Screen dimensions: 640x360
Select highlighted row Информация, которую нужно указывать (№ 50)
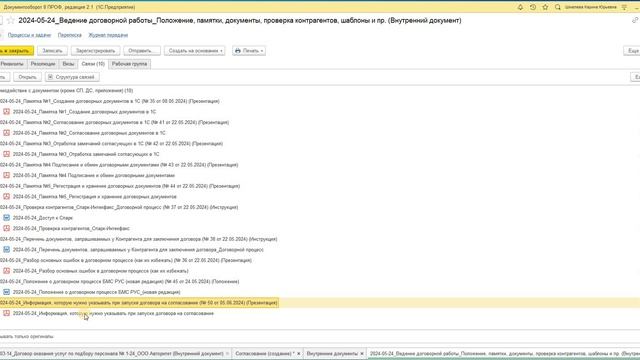point(139,302)
